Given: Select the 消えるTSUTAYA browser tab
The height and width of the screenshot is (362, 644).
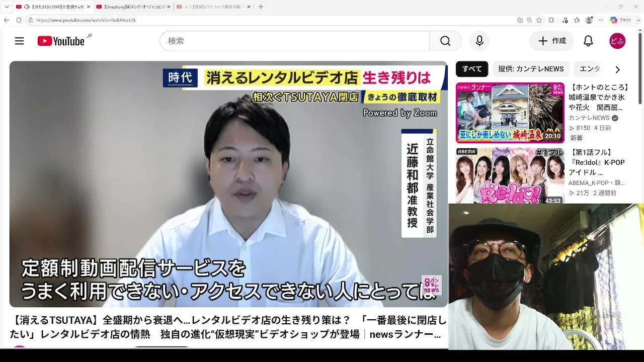Looking at the screenshot, I should (x=53, y=7).
